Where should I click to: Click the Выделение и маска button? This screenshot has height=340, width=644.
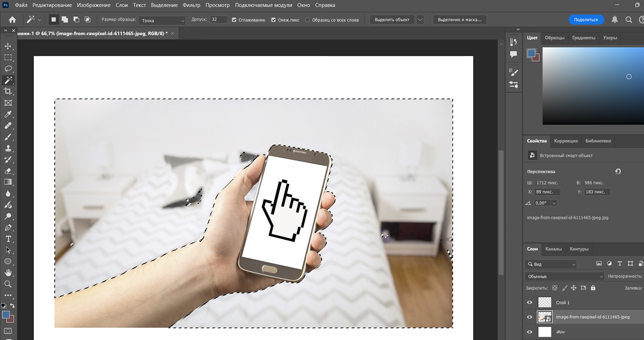tap(460, 20)
